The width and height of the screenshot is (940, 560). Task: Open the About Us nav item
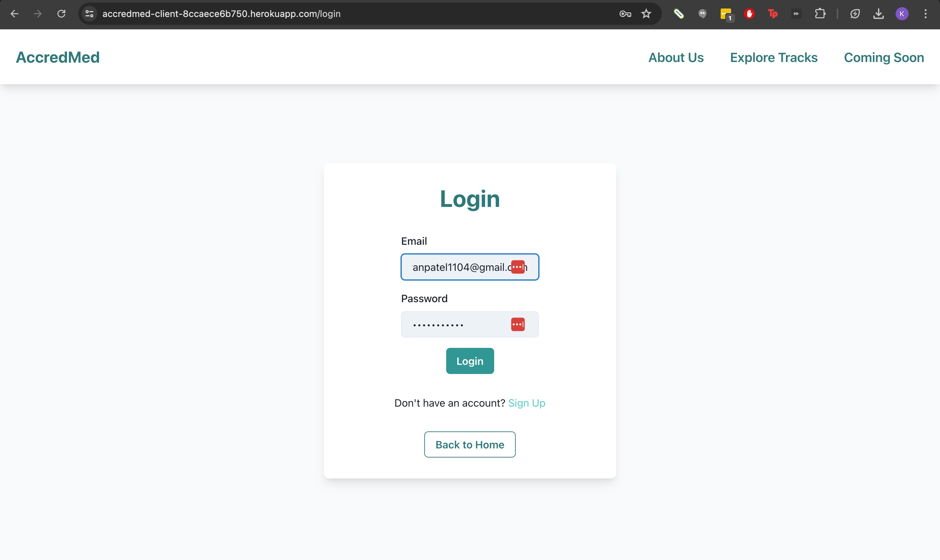click(x=676, y=57)
